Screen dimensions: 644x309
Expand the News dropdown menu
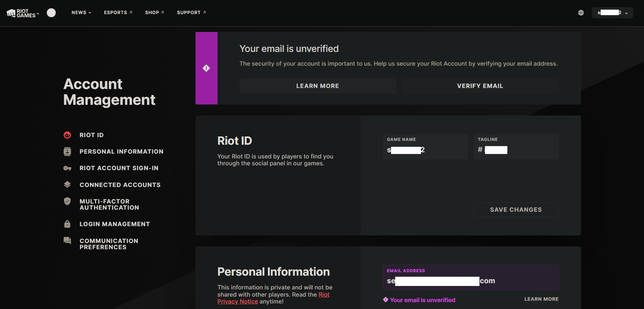pyautogui.click(x=81, y=13)
